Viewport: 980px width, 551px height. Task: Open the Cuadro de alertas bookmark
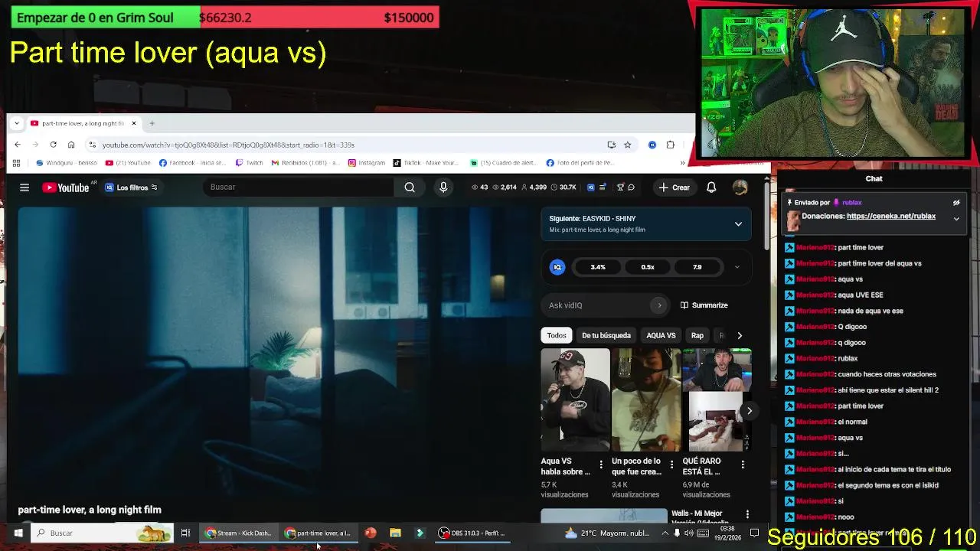[504, 163]
